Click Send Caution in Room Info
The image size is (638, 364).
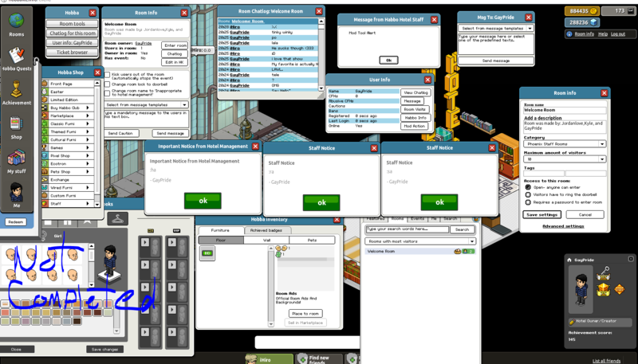point(121,133)
